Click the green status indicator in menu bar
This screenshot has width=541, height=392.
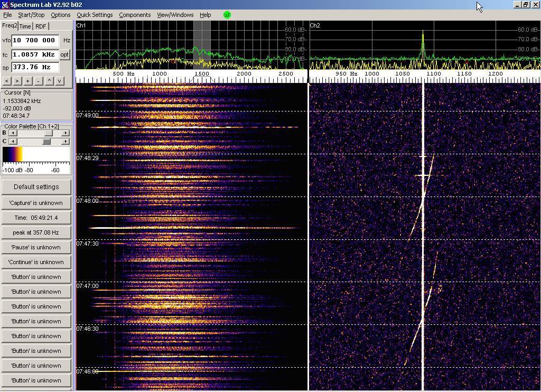point(227,15)
